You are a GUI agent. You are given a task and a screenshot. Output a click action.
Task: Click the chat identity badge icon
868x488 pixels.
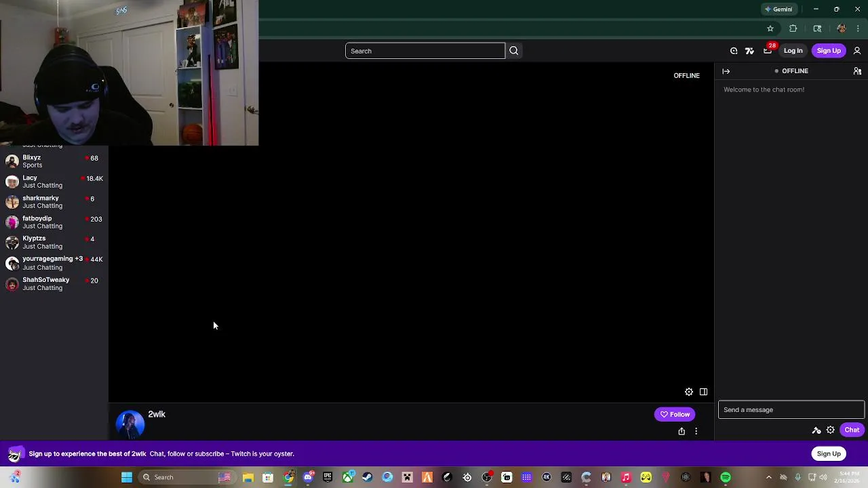[x=816, y=430]
